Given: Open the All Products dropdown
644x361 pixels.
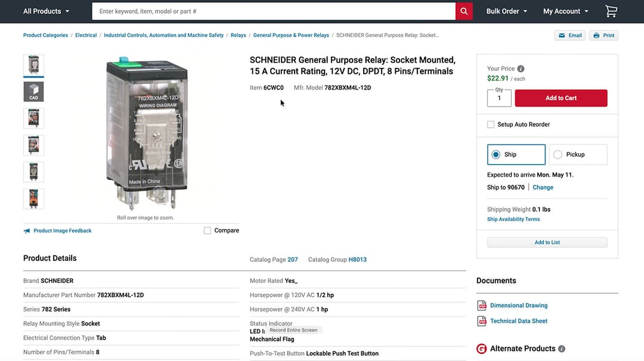Looking at the screenshot, I should click(x=46, y=11).
